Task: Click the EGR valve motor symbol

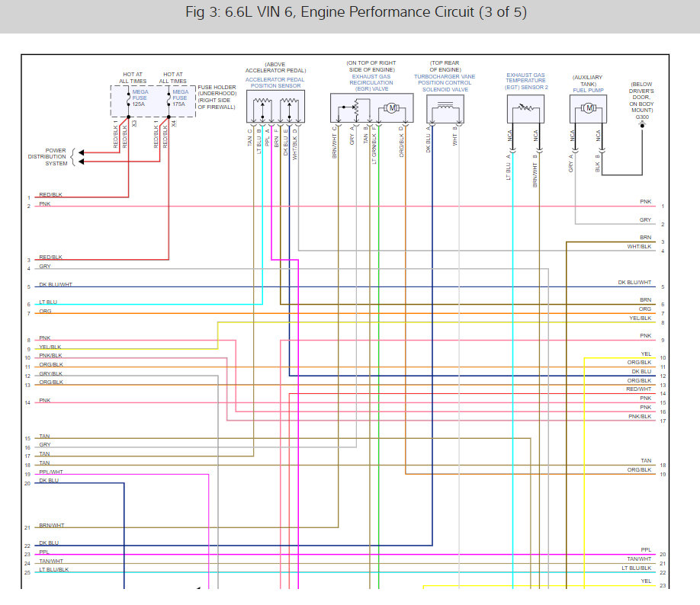Action: click(x=391, y=108)
